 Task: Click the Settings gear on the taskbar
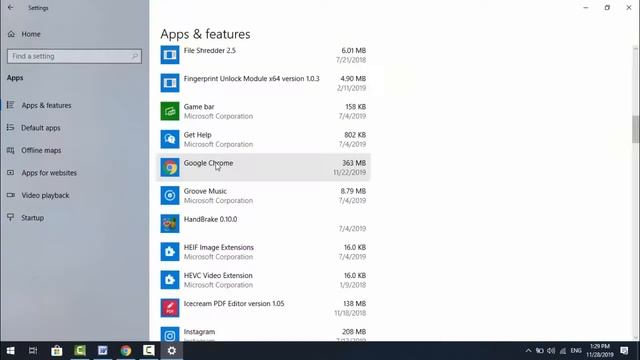point(172,351)
